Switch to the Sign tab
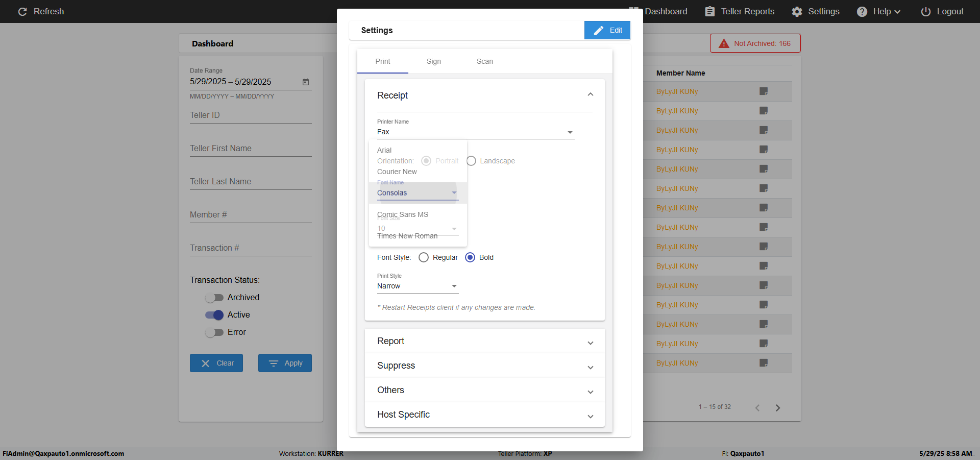The image size is (980, 460). tap(433, 61)
